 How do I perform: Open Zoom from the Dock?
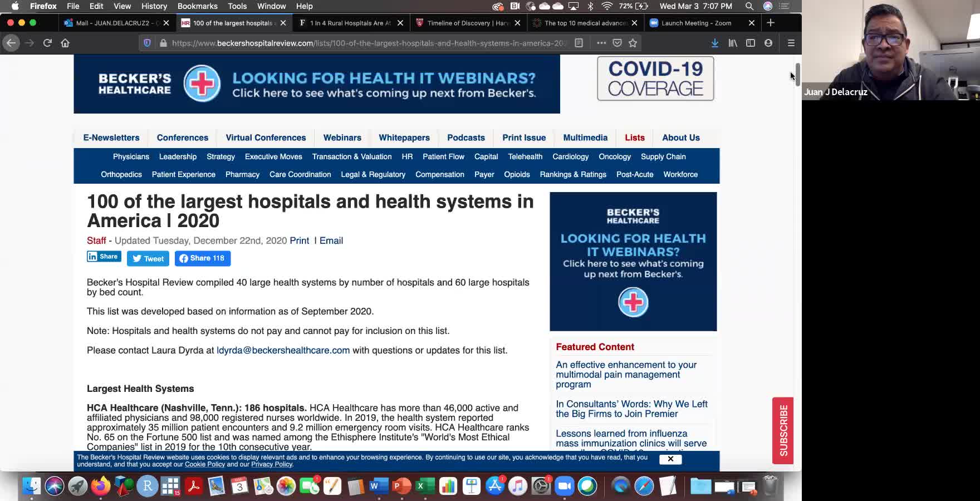point(564,486)
